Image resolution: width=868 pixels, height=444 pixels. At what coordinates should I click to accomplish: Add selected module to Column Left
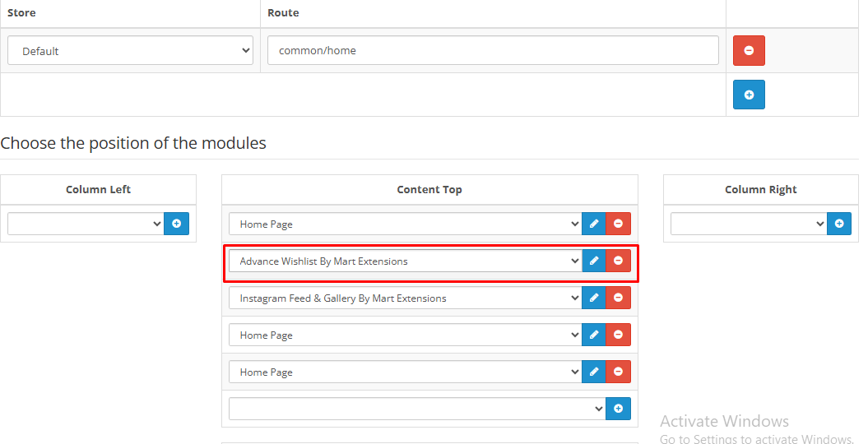coord(176,224)
